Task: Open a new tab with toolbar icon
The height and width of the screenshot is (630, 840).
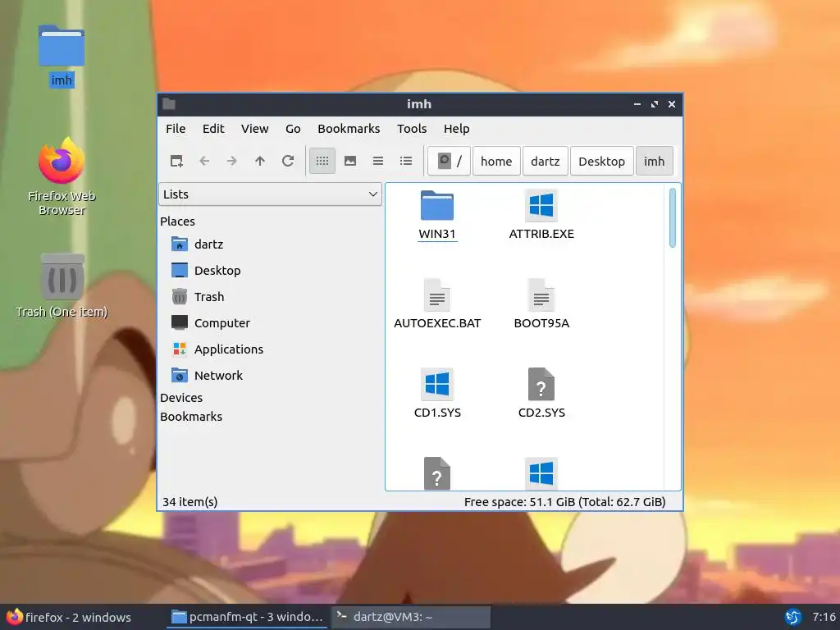Action: 176,161
